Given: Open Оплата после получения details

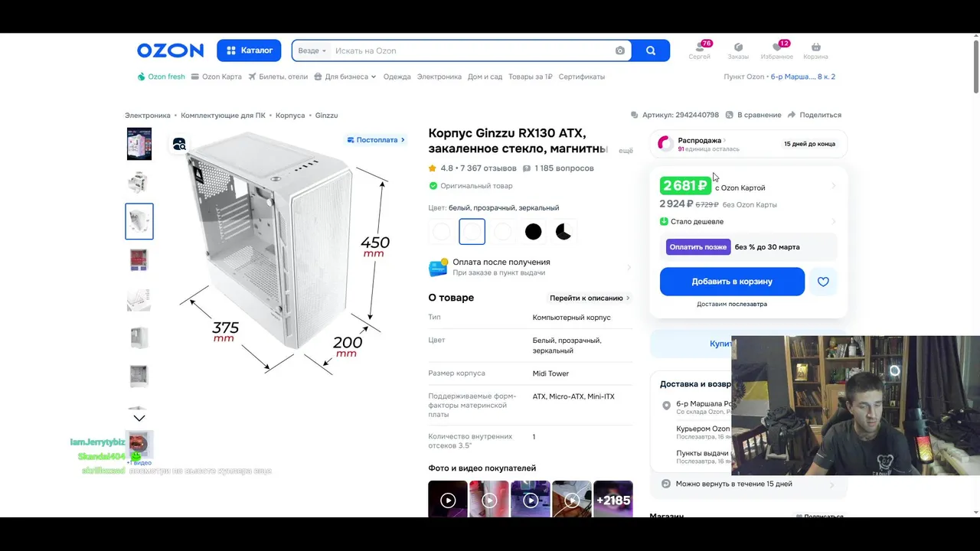Looking at the screenshot, I should pos(531,267).
